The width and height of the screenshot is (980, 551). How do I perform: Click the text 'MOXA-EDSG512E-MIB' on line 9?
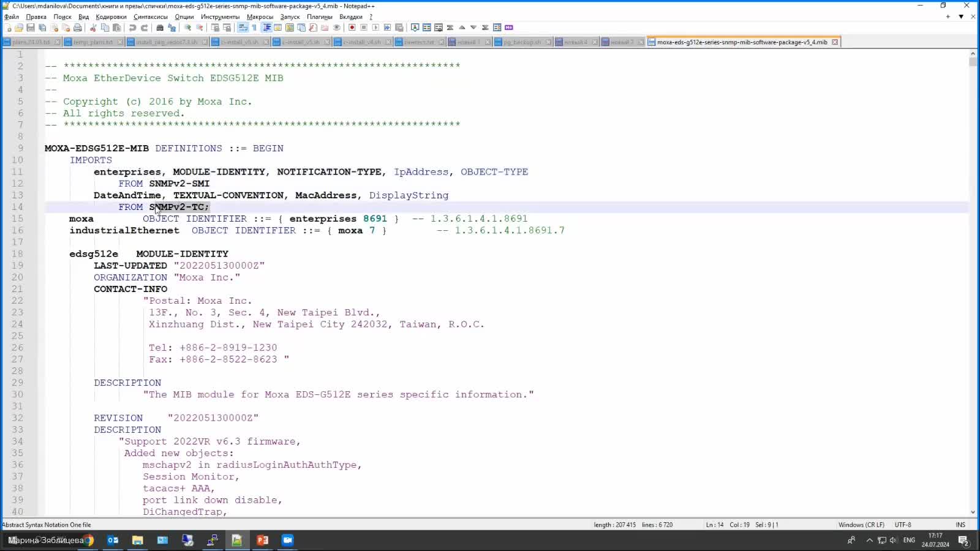[x=97, y=148]
